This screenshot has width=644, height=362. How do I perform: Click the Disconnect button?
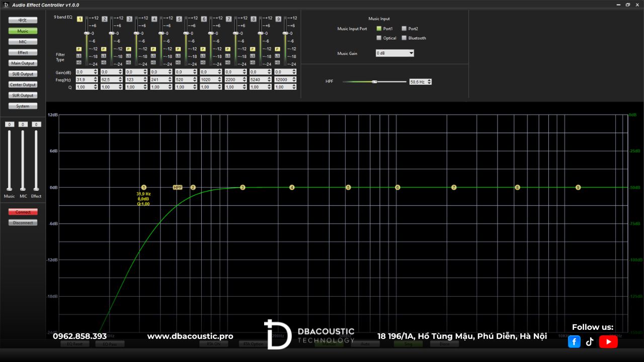click(x=23, y=223)
